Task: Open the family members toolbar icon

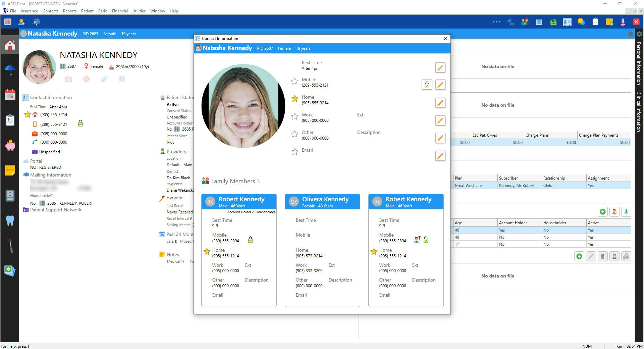Action: (x=525, y=22)
